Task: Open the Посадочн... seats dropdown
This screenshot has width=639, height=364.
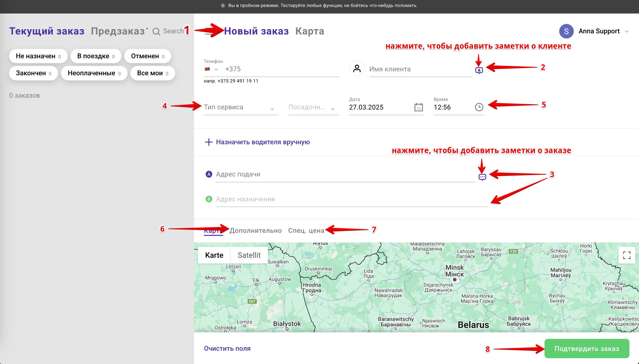Action: click(x=313, y=107)
